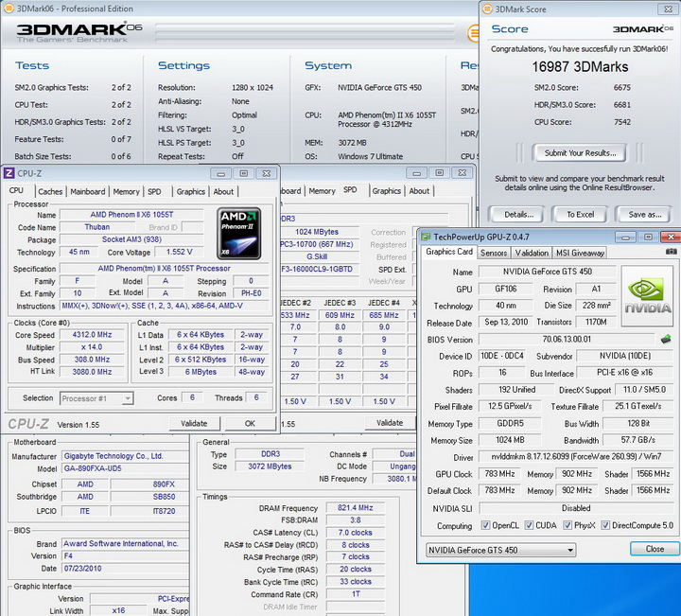
Task: Click the Shaders value 192 Unified
Action: coord(516,390)
